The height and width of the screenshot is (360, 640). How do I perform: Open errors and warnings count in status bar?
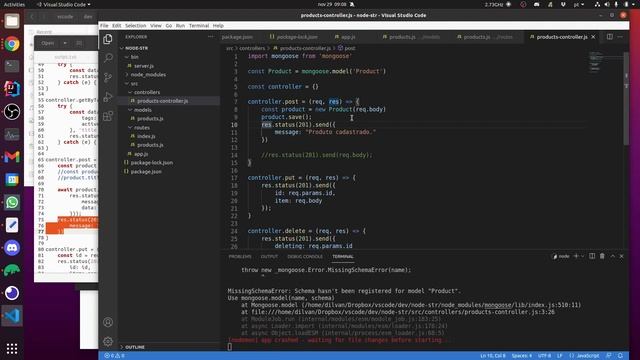(114, 356)
